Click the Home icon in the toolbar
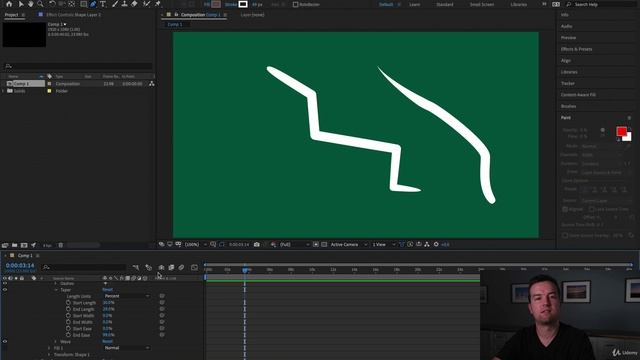This screenshot has width=640, height=360. coord(9,4)
